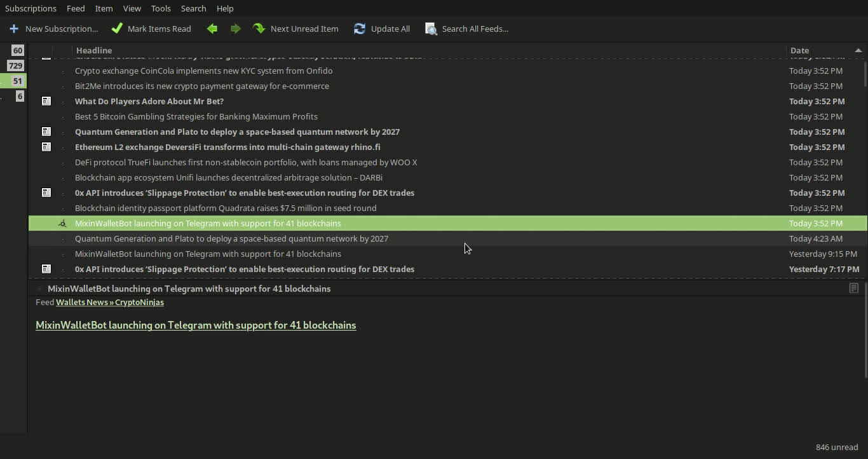Select bold 'Quantum Generation and Plato' headline

click(237, 132)
